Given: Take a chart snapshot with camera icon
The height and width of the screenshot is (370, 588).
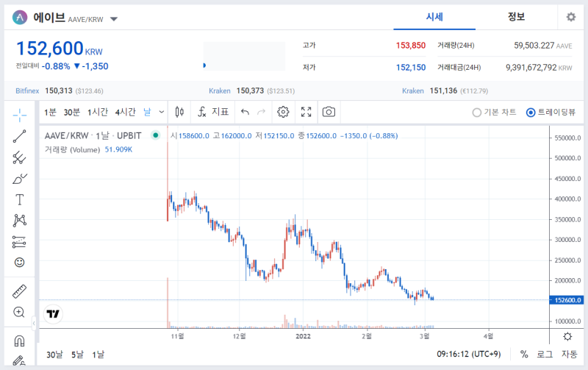Looking at the screenshot, I should (x=329, y=112).
